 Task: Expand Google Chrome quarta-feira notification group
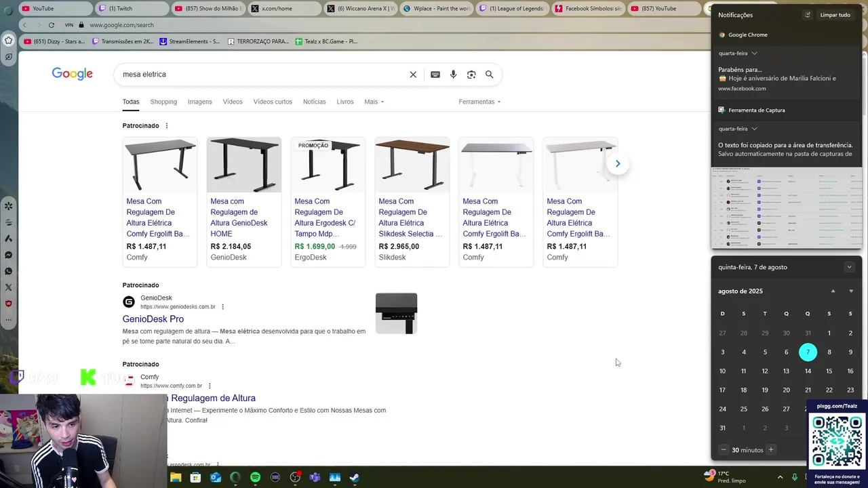[754, 54]
